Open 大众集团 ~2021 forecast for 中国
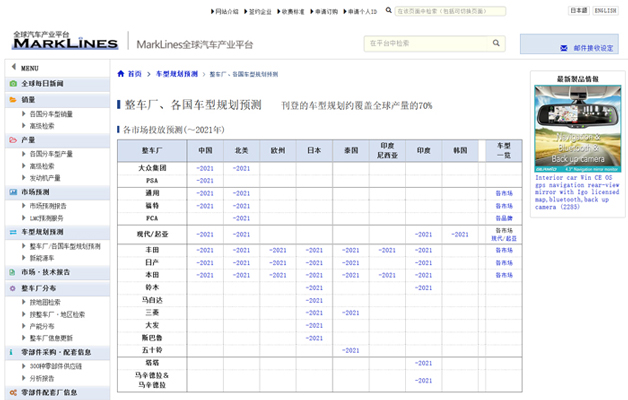This screenshot has height=400, width=628. tap(205, 169)
